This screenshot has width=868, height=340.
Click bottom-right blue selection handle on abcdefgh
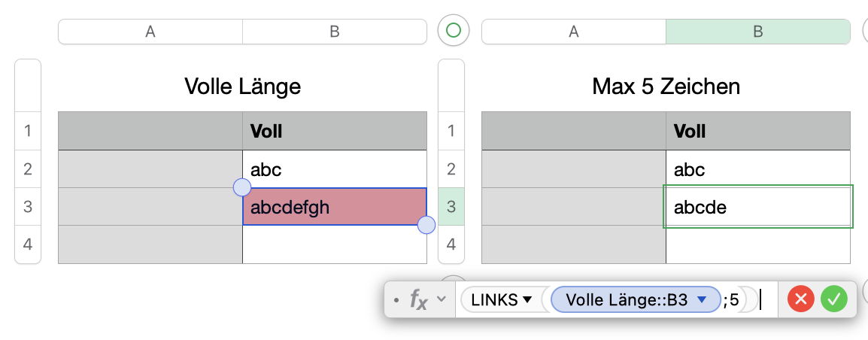426,225
